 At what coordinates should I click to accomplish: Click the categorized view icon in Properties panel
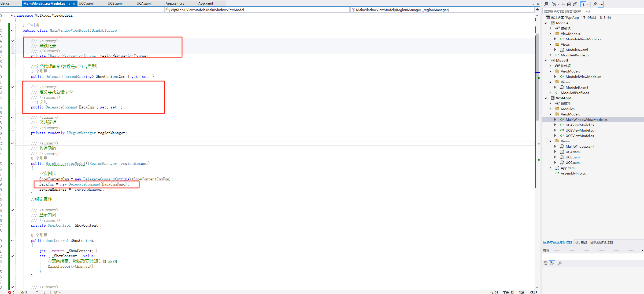[x=545, y=263]
